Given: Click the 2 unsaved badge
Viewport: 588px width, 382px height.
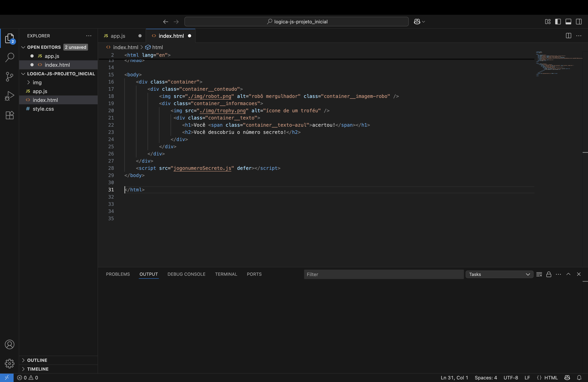Looking at the screenshot, I should (76, 47).
